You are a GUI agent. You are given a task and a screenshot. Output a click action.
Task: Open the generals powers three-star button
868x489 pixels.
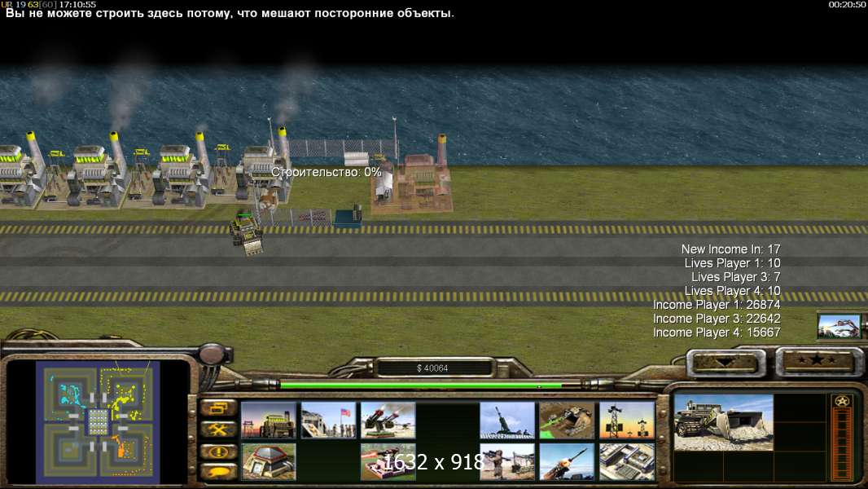click(x=817, y=361)
